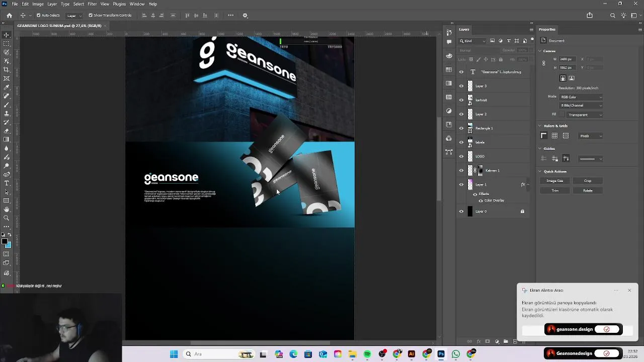The width and height of the screenshot is (644, 362).
Task: Open the 8 Bits/Channel dropdown
Action: [x=581, y=106]
